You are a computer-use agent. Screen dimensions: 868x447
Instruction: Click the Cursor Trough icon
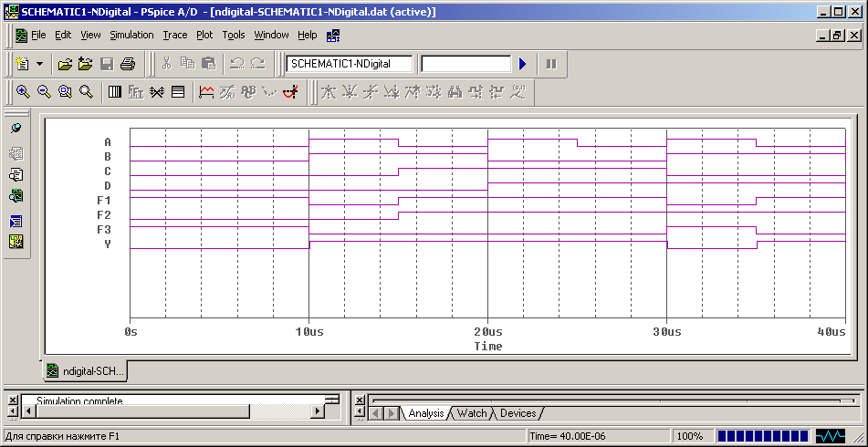coord(349,92)
